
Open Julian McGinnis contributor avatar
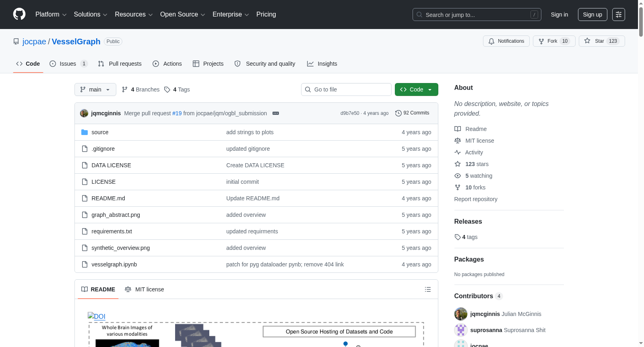coord(461,314)
